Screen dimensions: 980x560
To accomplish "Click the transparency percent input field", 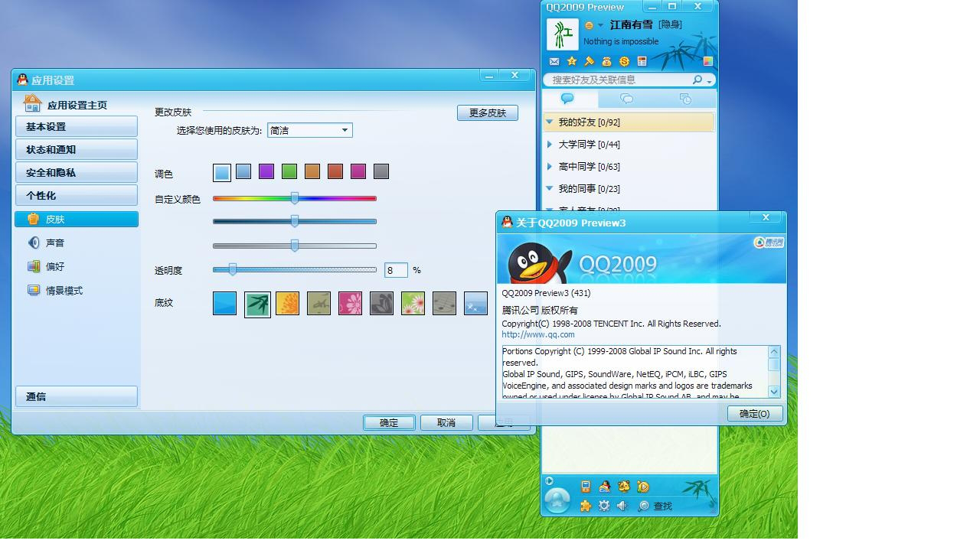I will 396,270.
